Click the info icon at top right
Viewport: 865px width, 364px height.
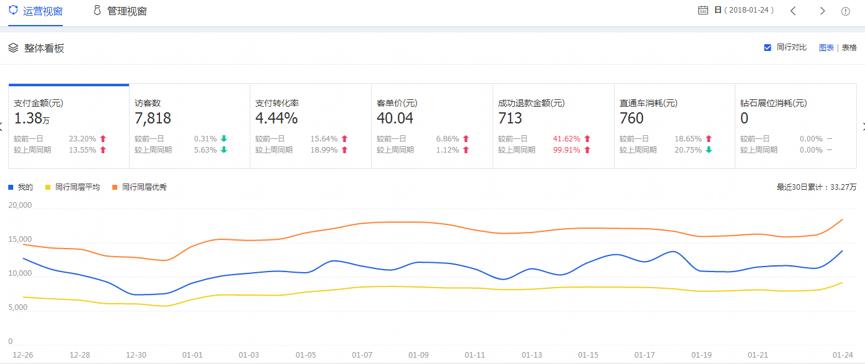pyautogui.click(x=846, y=11)
